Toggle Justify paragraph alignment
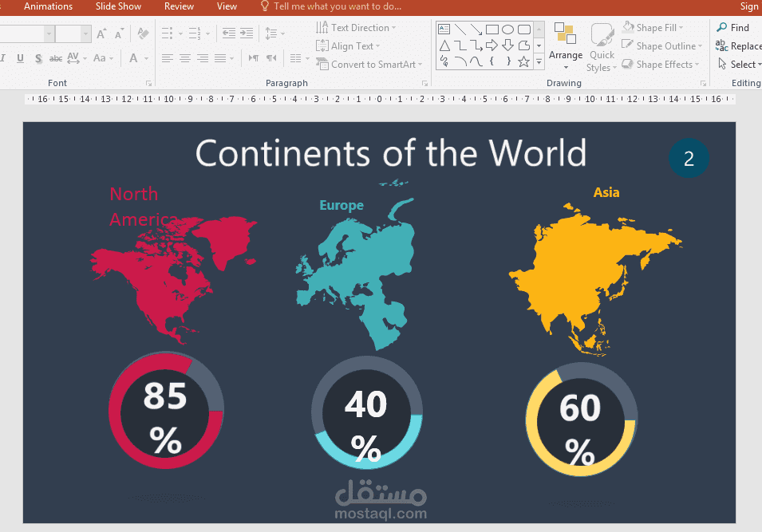The height and width of the screenshot is (532, 762). point(220,58)
